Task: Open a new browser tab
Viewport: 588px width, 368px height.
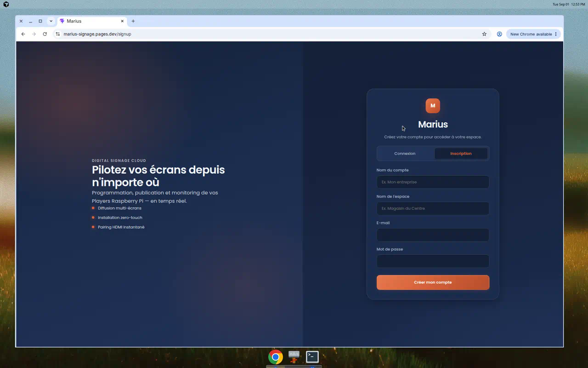Action: 133,21
